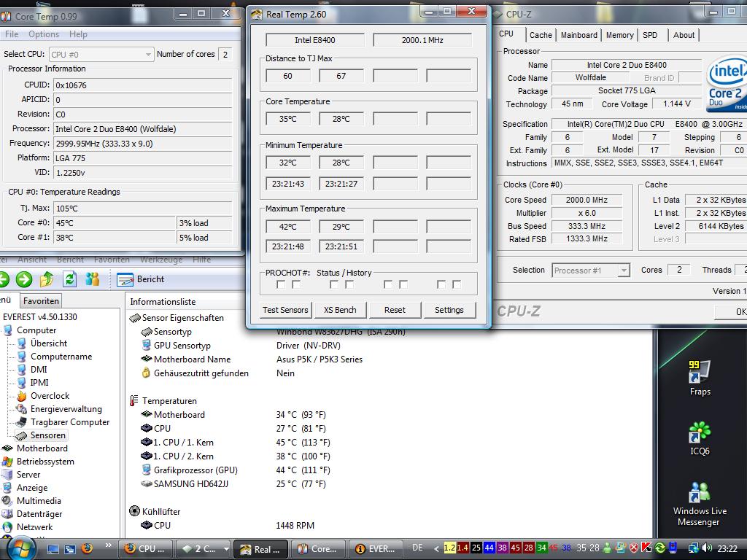Click the Number of cores field in Core Temp
747x560 pixels.
click(x=227, y=54)
